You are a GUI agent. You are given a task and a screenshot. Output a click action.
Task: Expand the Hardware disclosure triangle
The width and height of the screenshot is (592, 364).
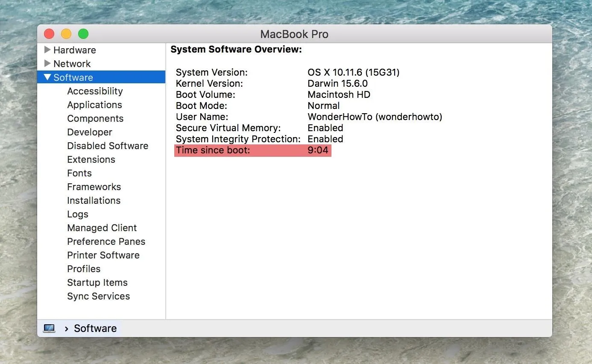(47, 50)
